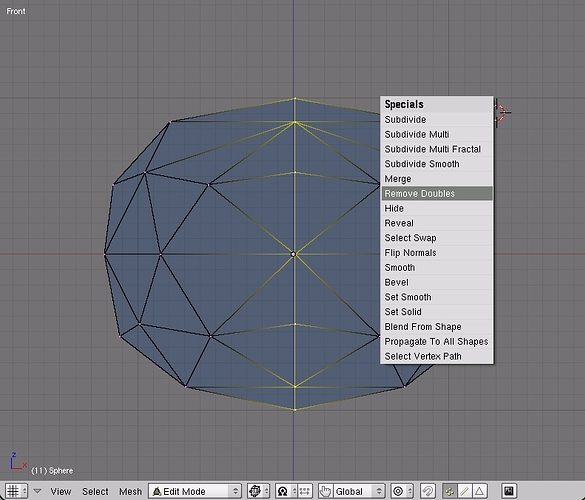Viewport: 585px width, 500px height.
Task: Choose Subdivide Multi in Specials menu
Action: pos(437,134)
